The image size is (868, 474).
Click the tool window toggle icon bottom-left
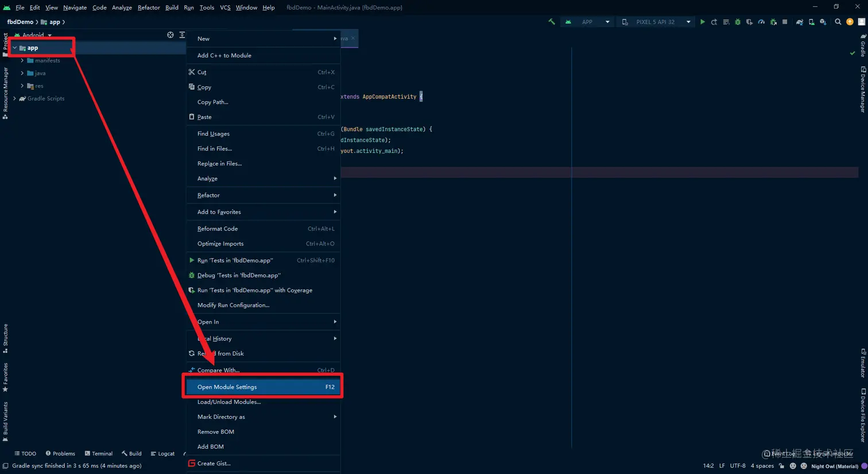[x=5, y=466]
